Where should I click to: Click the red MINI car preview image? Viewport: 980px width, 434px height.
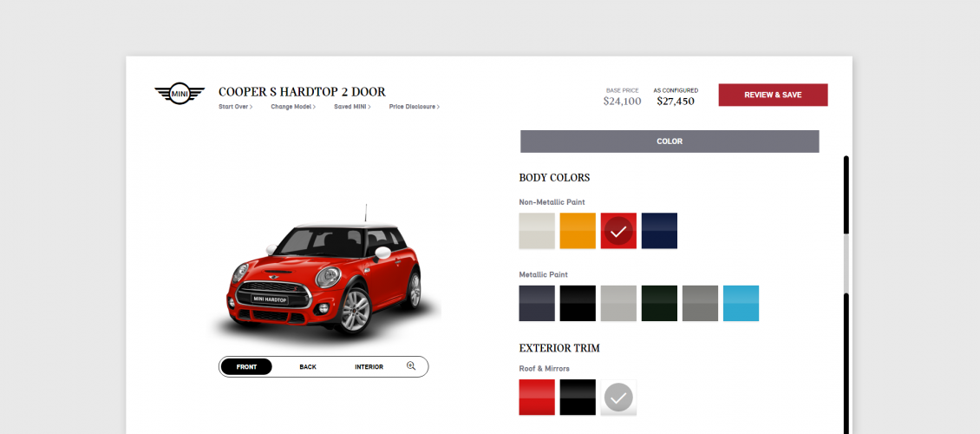[x=325, y=275]
